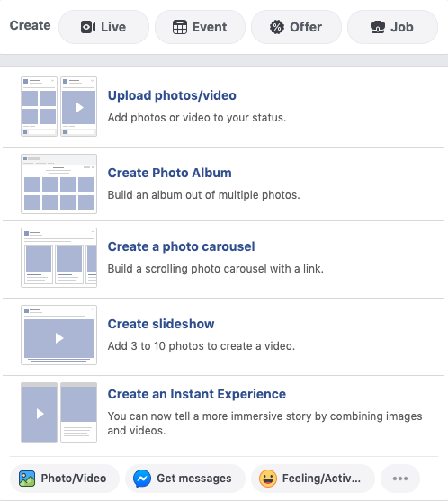Select Photo/Video post option
The width and height of the screenshot is (448, 501).
65,479
